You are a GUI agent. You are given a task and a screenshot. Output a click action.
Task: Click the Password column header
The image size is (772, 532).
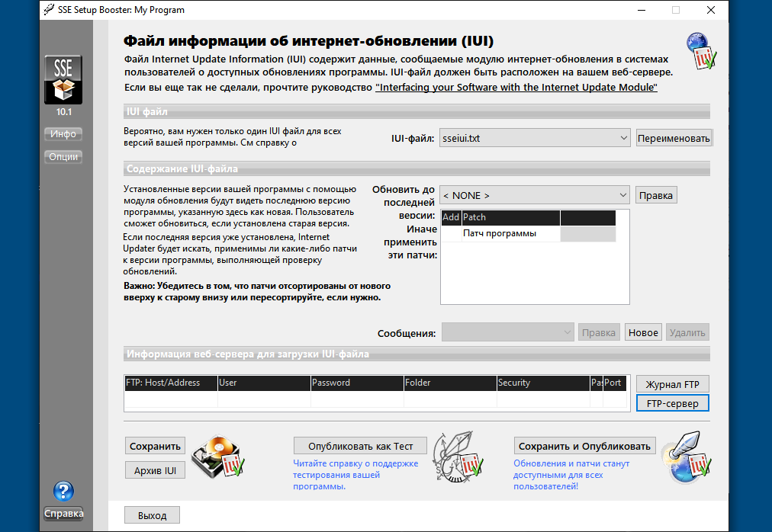(357, 383)
